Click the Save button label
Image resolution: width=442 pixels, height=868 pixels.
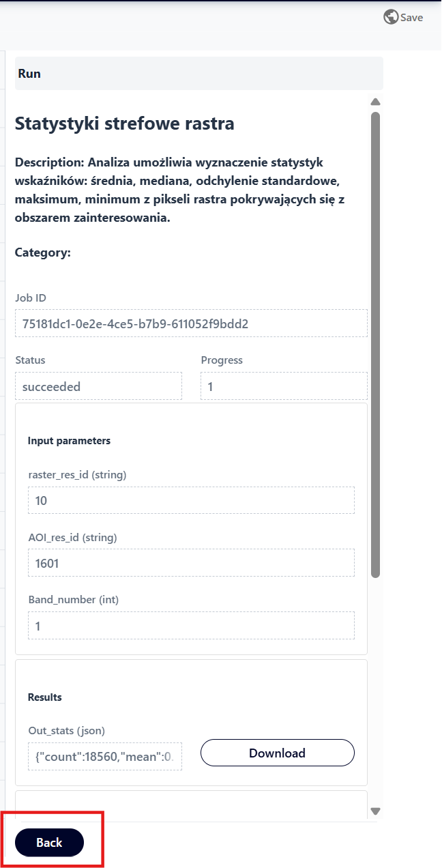(x=411, y=18)
